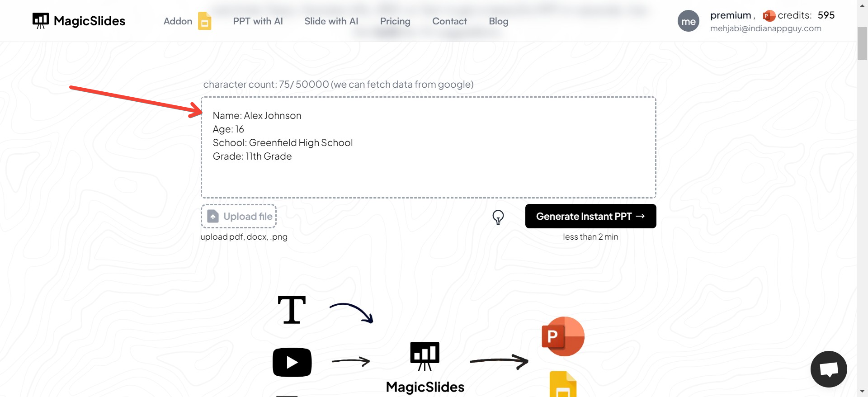Open the Addon menu item
The width and height of the screenshot is (868, 397).
tap(178, 21)
